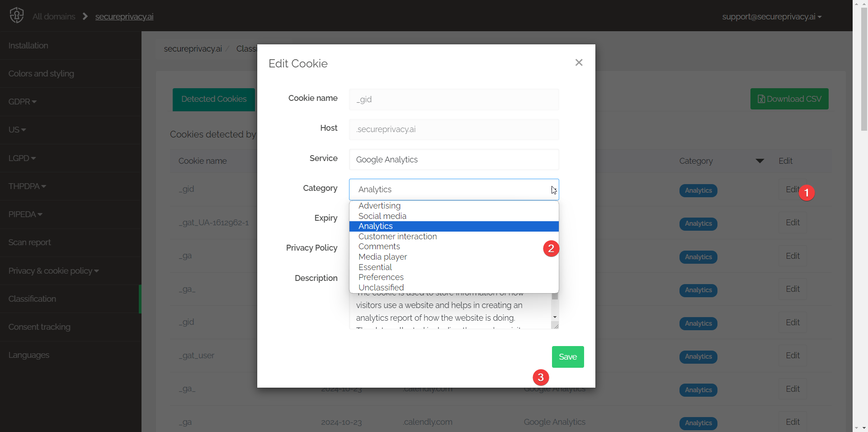Viewport: 868px width, 432px height.
Task: Expand the US sidebar section
Action: pos(17,130)
